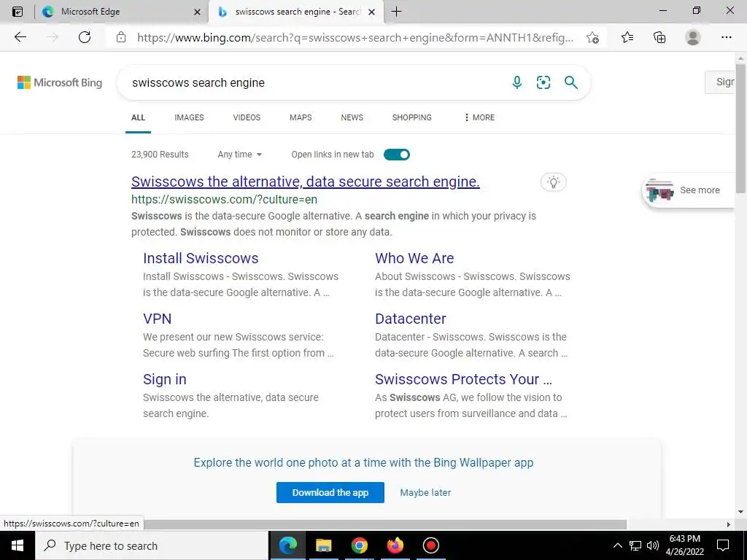Add this page to favorites star icon
747x560 pixels.
coord(592,37)
